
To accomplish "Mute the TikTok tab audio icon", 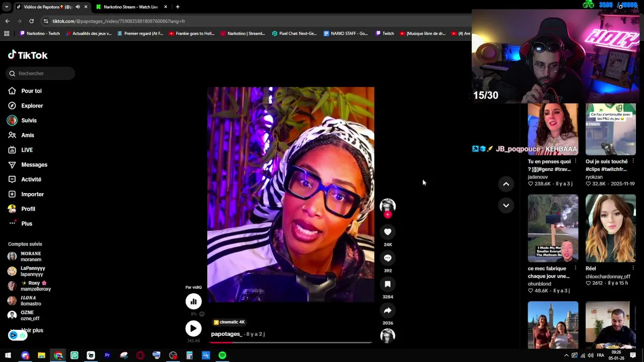I will tap(77, 7).
